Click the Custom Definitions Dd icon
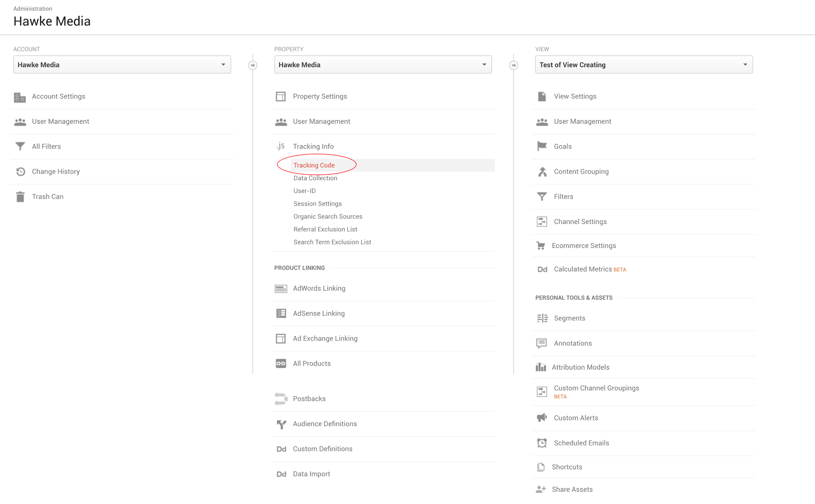The height and width of the screenshot is (504, 815). click(x=281, y=449)
